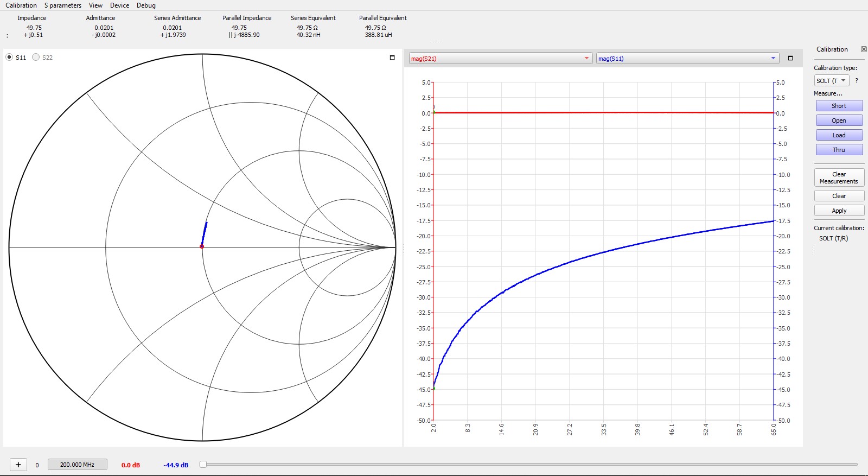Image resolution: width=868 pixels, height=476 pixels.
Task: Maximize the magnitude graph panel
Action: tap(790, 58)
